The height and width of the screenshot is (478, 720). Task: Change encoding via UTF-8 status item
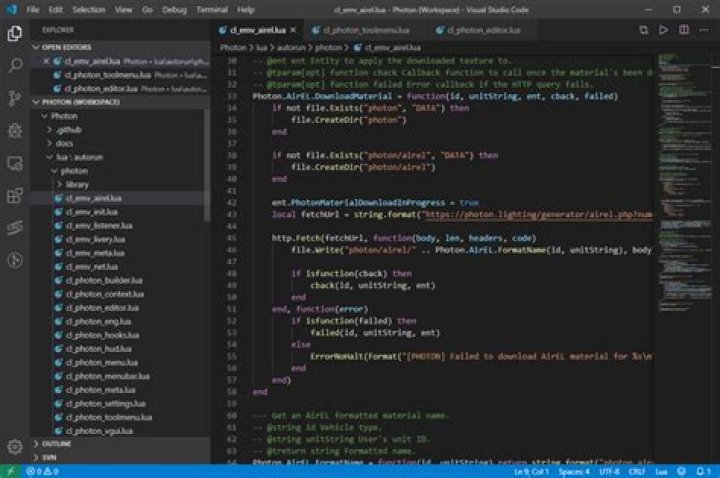(609, 472)
